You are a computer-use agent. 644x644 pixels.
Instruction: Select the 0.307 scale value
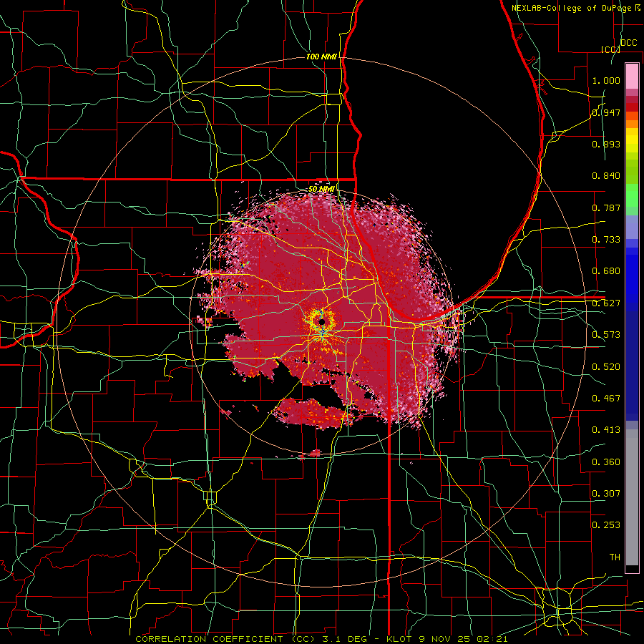(x=606, y=494)
